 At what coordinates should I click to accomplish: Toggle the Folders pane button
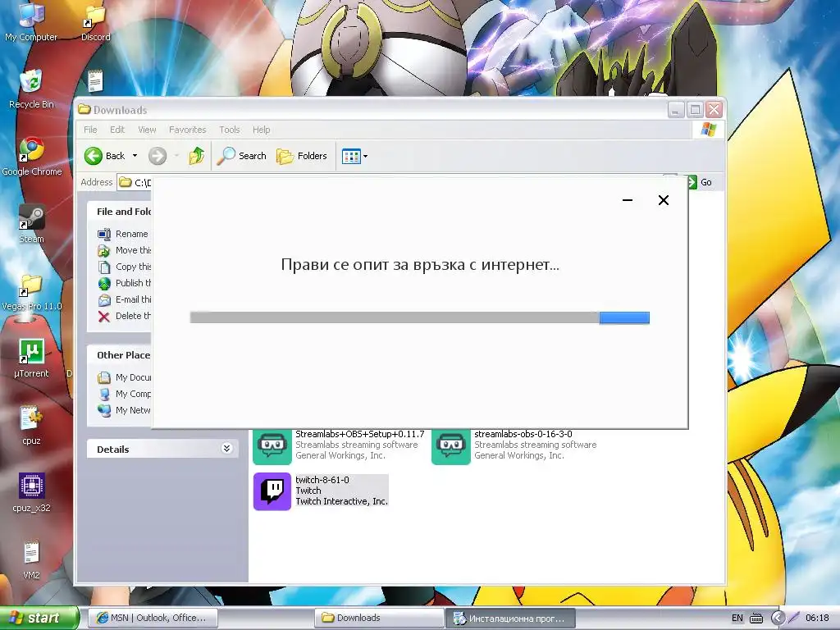coord(302,156)
